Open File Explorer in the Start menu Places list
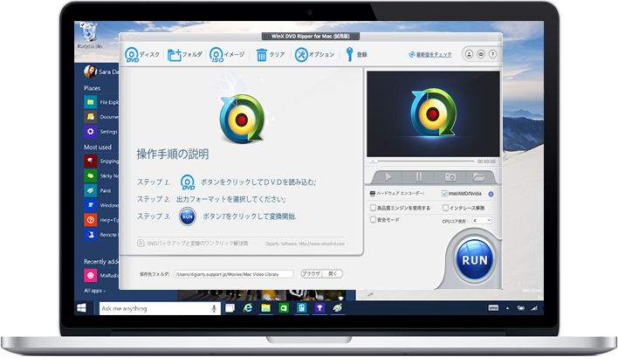618x364 pixels. click(101, 102)
